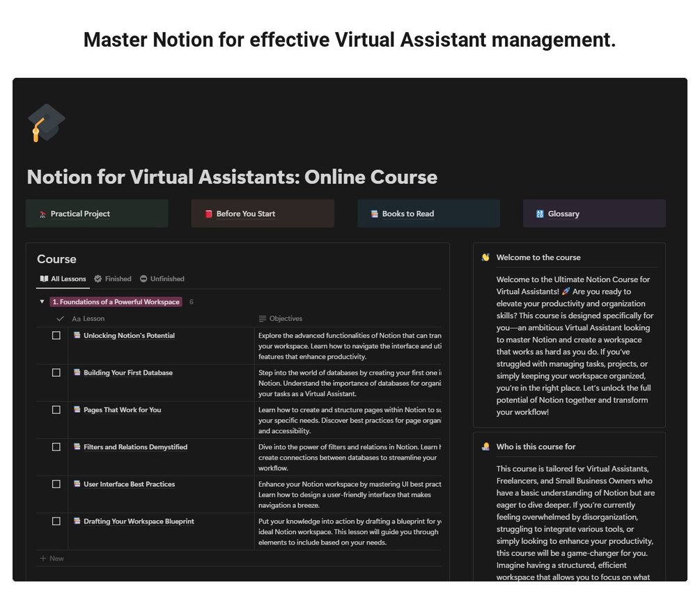The image size is (700, 594).
Task: Click the Books to Read stack icon
Action: [375, 214]
